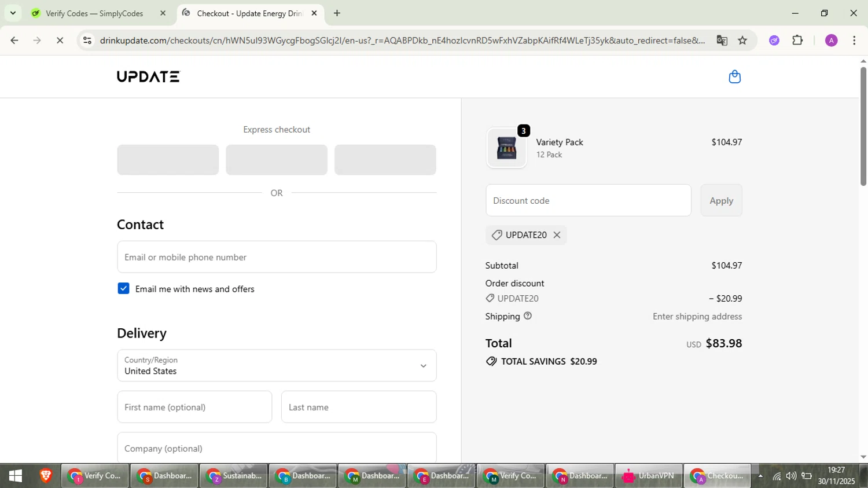
Task: Open the Chrome three-dot menu
Action: [854, 41]
